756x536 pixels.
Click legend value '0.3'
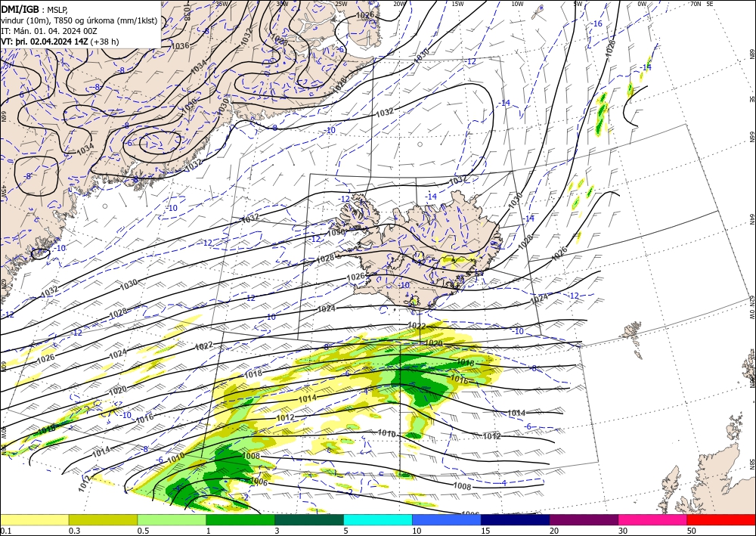tap(74, 531)
